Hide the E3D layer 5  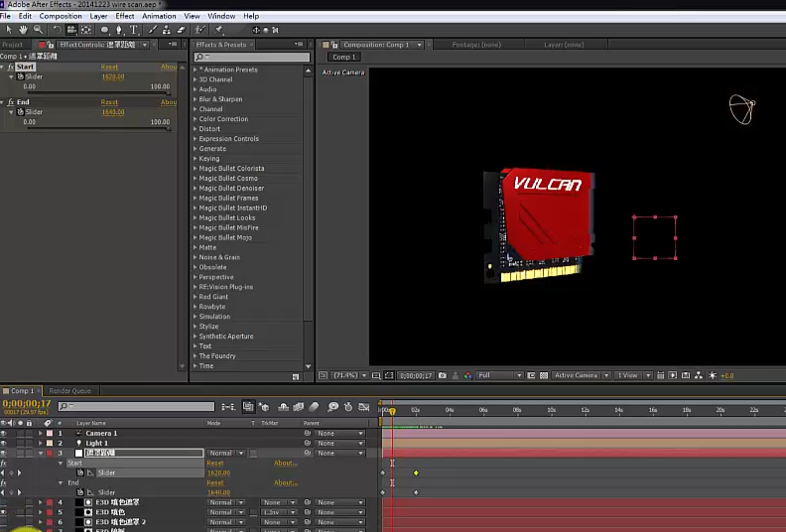(4, 512)
